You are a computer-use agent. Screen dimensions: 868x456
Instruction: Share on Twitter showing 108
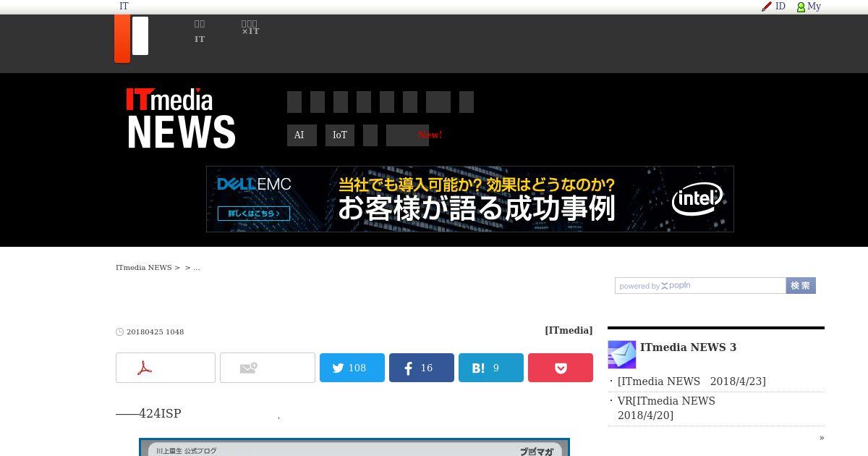[352, 368]
